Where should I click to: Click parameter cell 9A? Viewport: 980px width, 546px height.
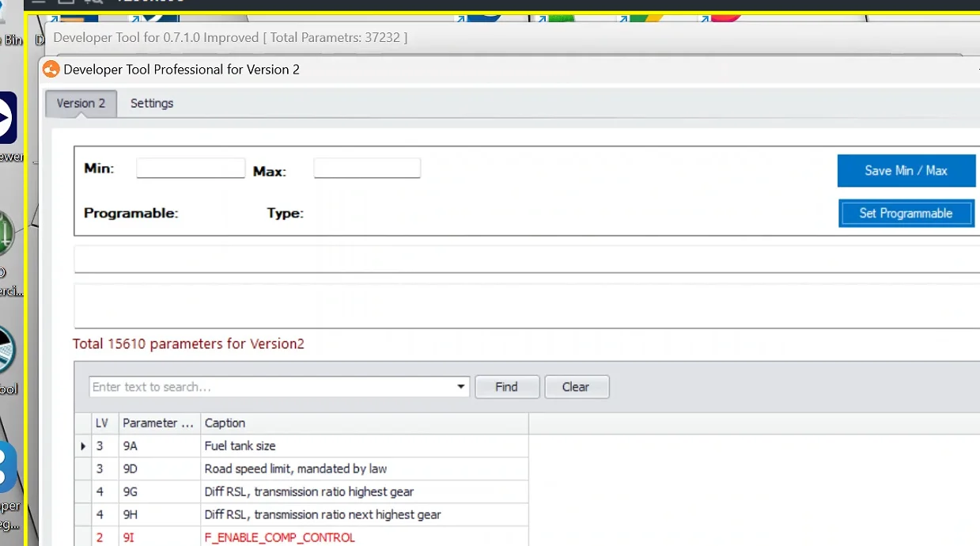pos(159,446)
